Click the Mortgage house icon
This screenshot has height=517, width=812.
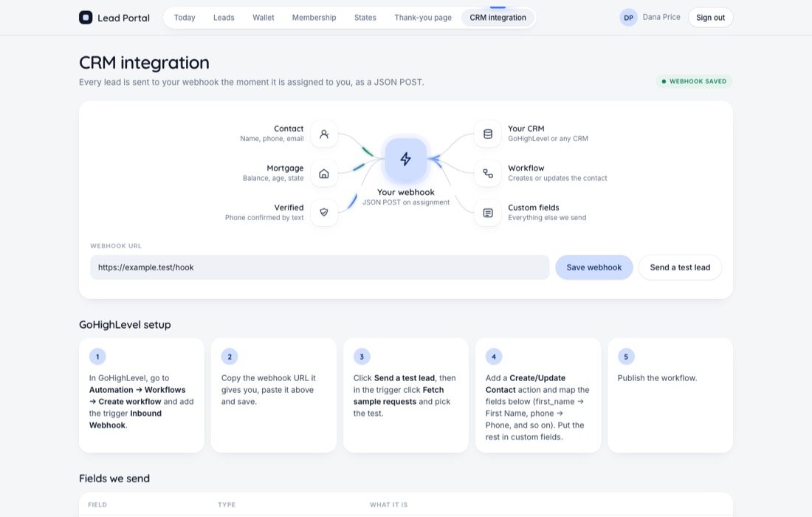(x=324, y=174)
